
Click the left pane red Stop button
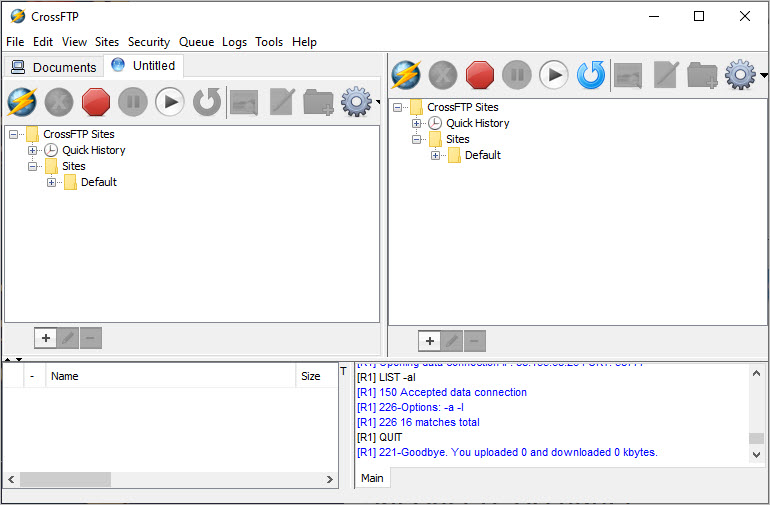(x=96, y=102)
